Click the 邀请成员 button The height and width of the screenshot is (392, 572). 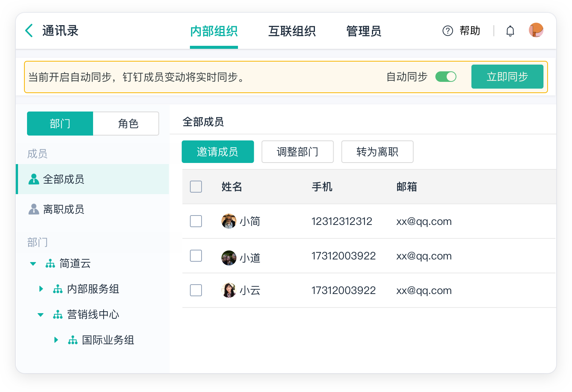click(x=218, y=152)
